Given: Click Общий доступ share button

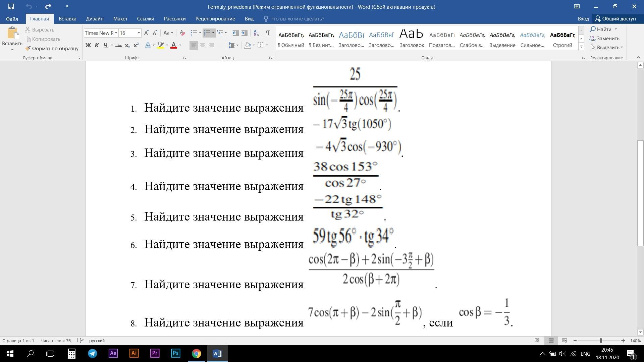Looking at the screenshot, I should 615,19.
